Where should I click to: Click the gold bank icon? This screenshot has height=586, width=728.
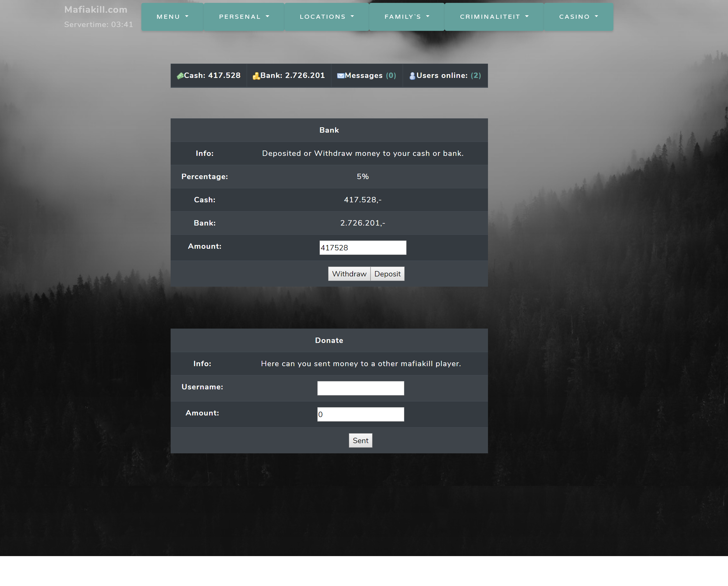coord(256,76)
